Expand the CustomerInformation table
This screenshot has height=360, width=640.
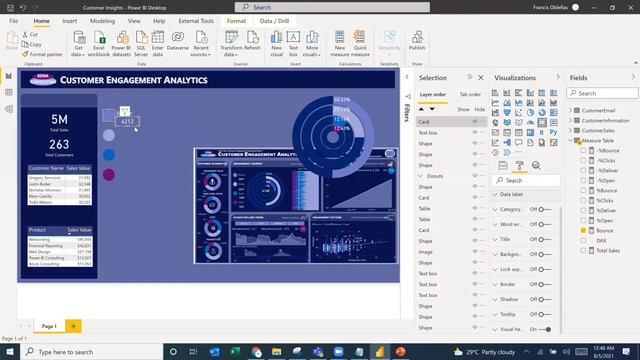[x=571, y=120]
